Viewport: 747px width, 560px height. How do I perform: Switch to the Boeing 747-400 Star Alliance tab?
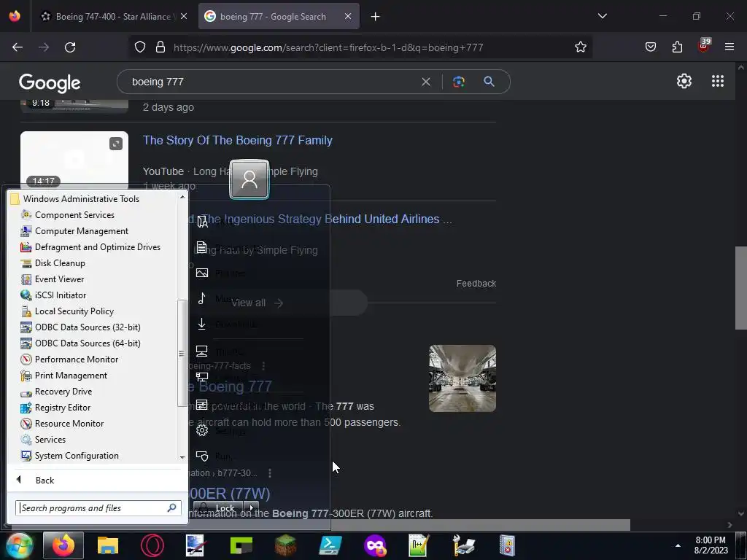(x=115, y=16)
